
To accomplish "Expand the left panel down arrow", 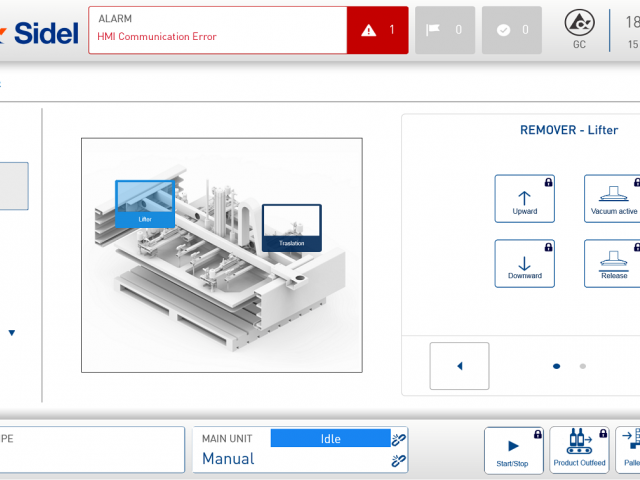I will 12,333.
